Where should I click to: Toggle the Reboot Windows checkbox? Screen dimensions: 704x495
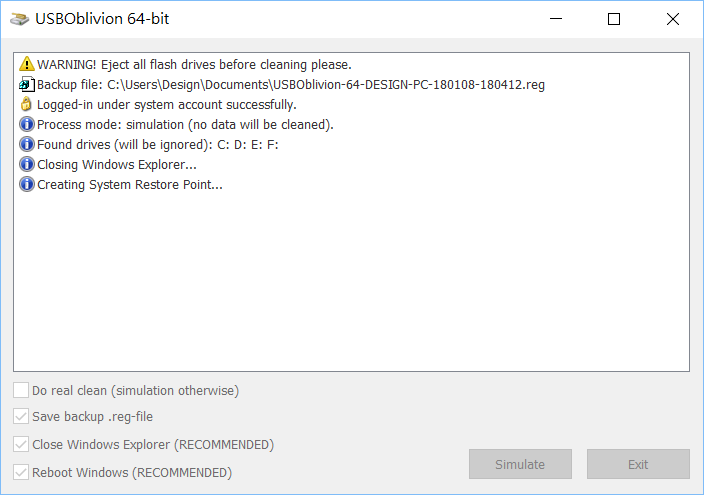[x=21, y=473]
